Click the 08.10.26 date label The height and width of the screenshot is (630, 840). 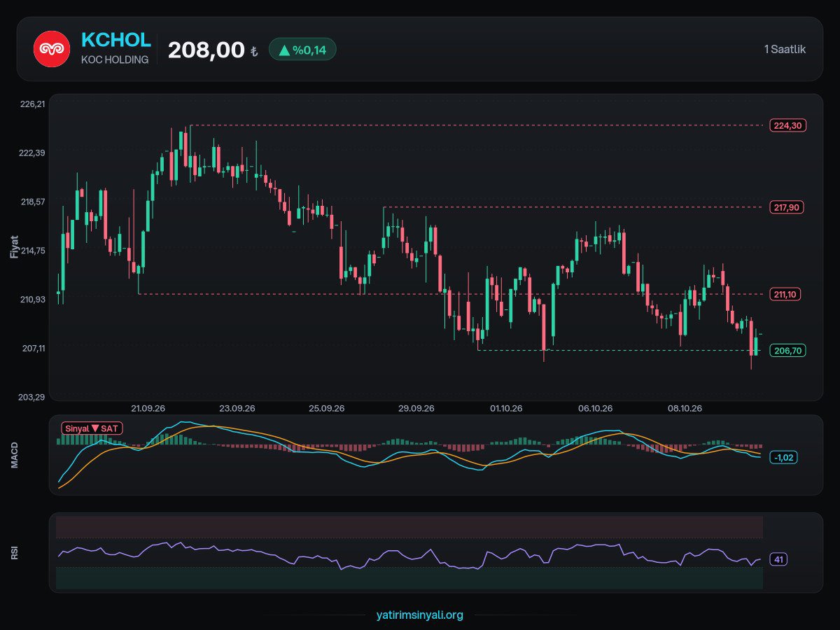tap(685, 408)
